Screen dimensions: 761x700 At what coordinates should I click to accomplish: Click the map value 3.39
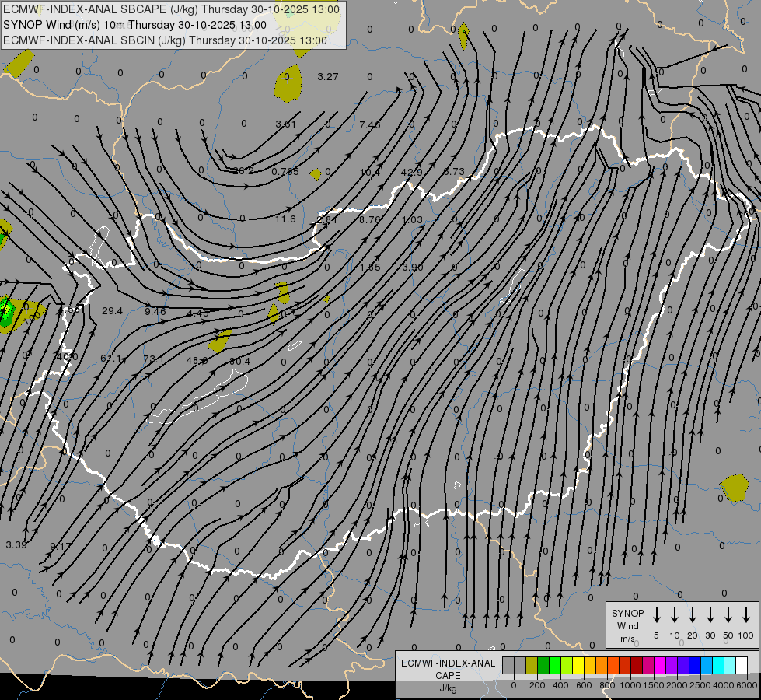click(16, 544)
